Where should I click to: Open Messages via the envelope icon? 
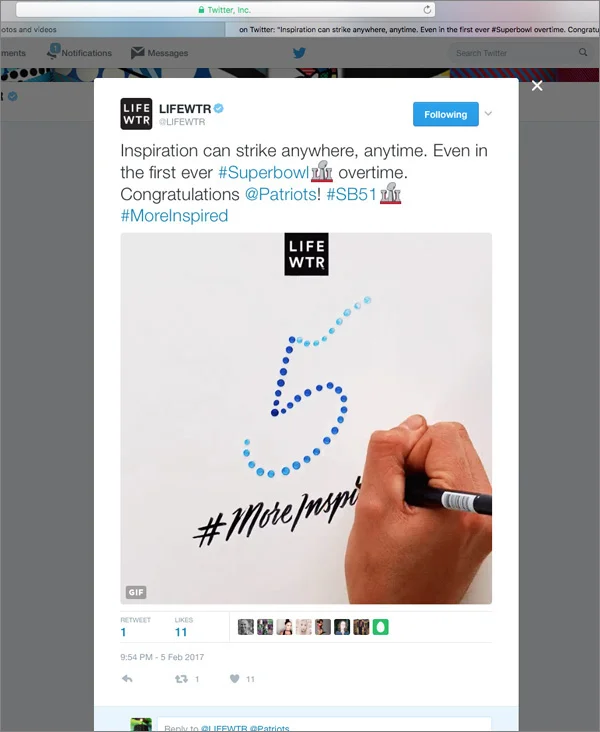137,53
